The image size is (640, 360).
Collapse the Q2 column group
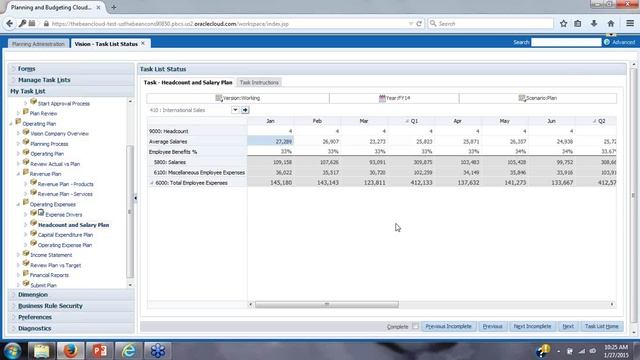594,121
